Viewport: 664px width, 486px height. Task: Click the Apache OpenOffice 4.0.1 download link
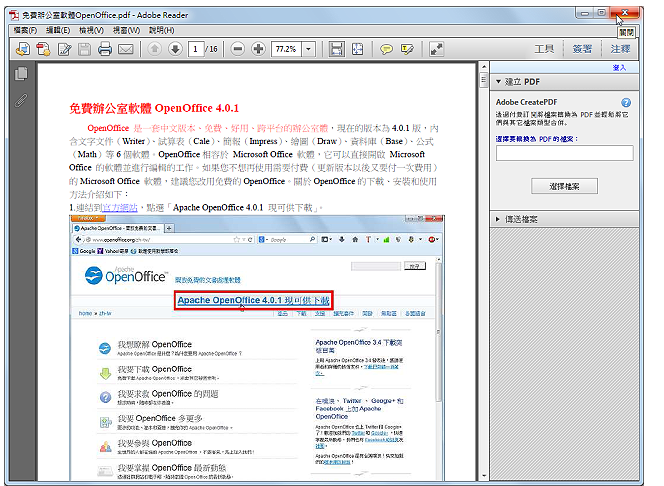point(253,300)
